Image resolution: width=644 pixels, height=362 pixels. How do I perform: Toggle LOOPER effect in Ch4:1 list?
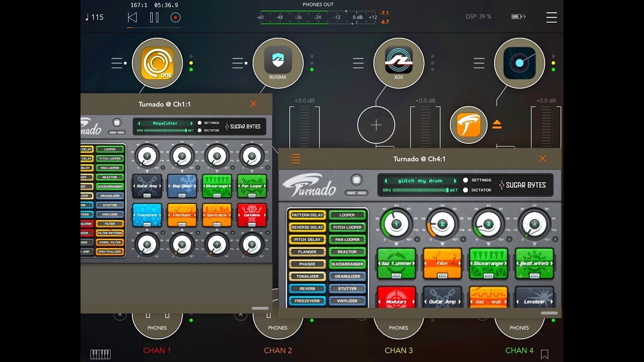347,215
